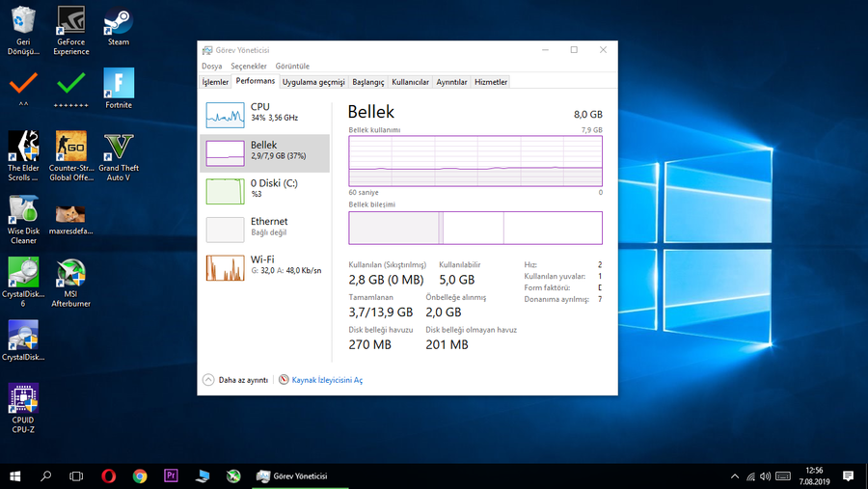The height and width of the screenshot is (489, 868).
Task: Select the CPU performance graph thumbnail
Action: click(226, 115)
